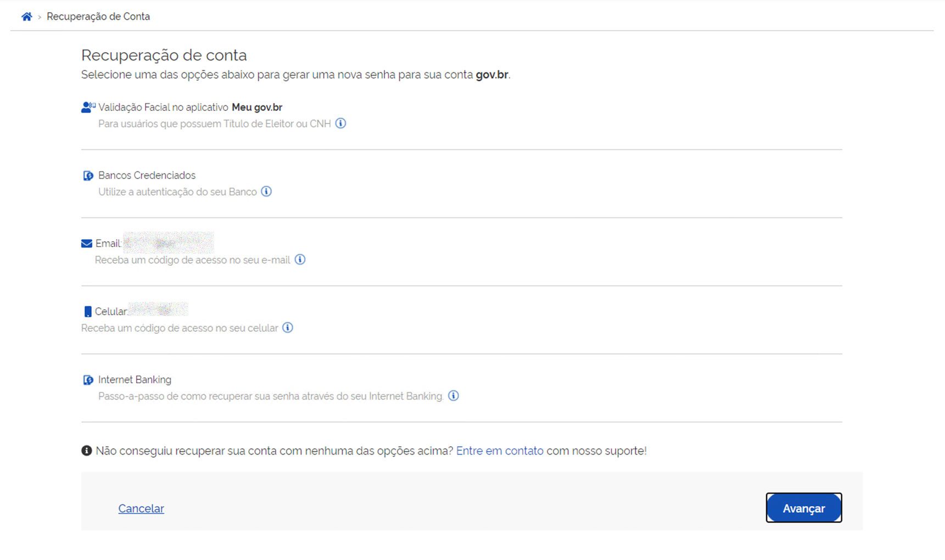The width and height of the screenshot is (945, 560).
Task: Click the home icon in the breadcrumb
Action: click(x=27, y=16)
